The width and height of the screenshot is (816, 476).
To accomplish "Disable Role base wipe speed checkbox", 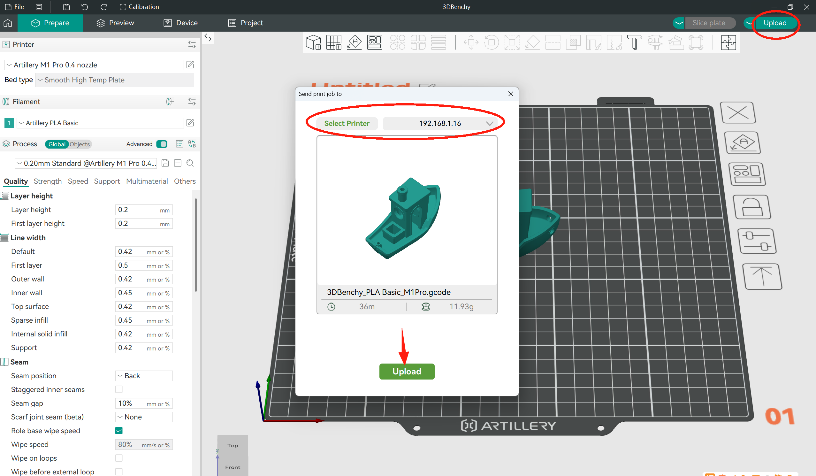I will pos(119,431).
